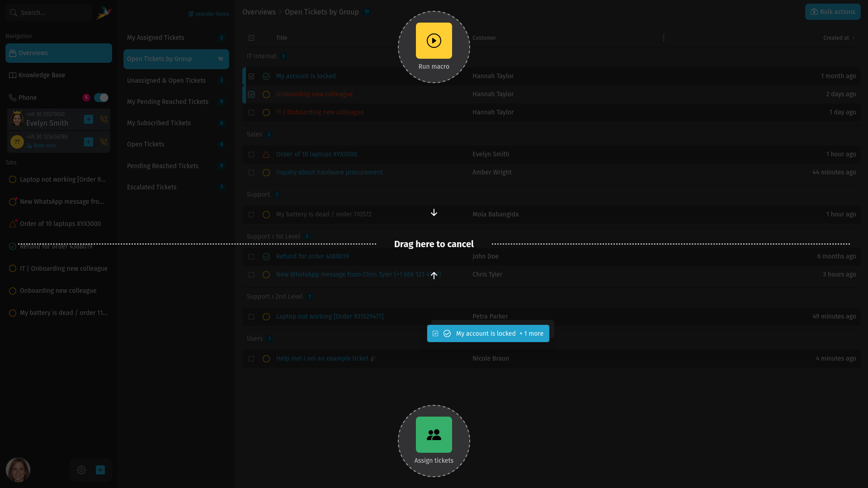Click the blue plus new-item icon beside gear

(x=100, y=470)
